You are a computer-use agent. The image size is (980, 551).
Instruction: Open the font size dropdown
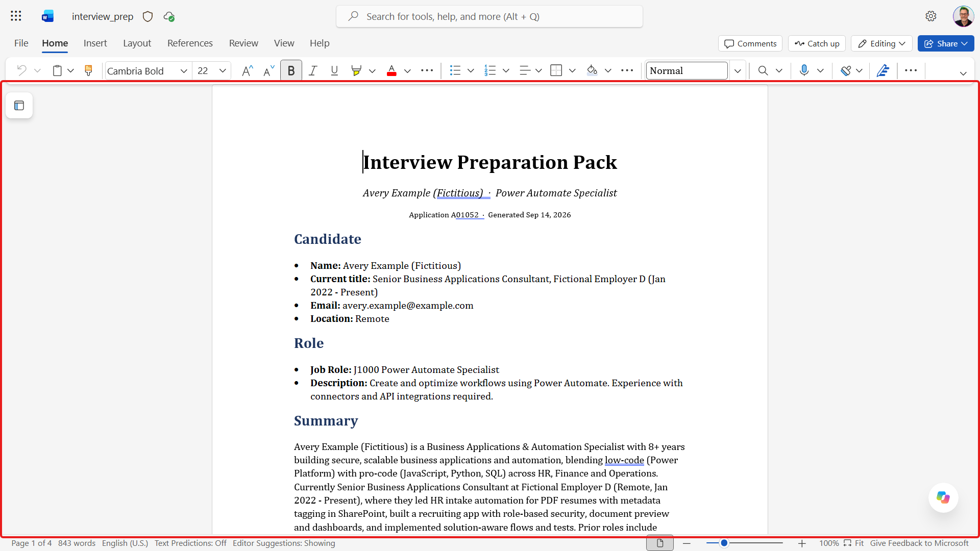click(223, 71)
